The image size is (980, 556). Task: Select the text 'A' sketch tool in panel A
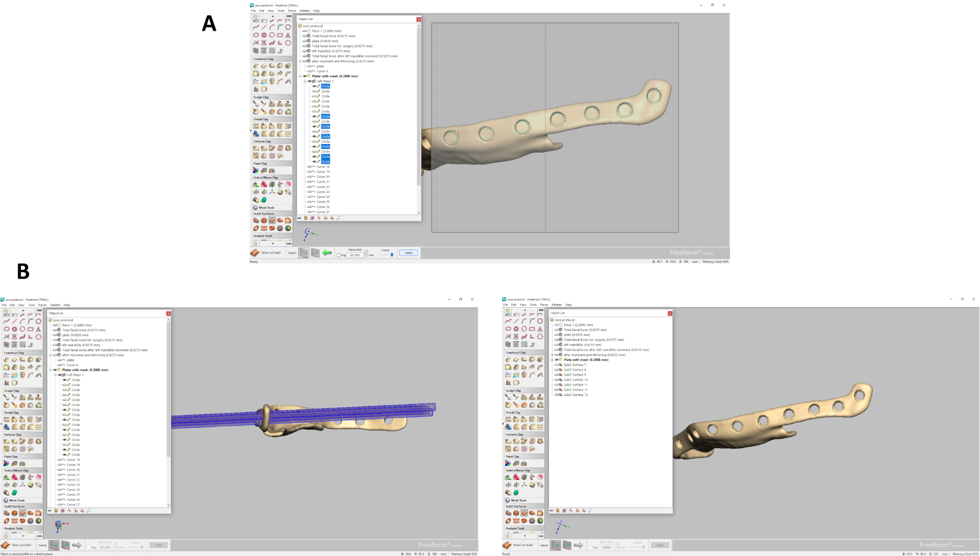288,35
